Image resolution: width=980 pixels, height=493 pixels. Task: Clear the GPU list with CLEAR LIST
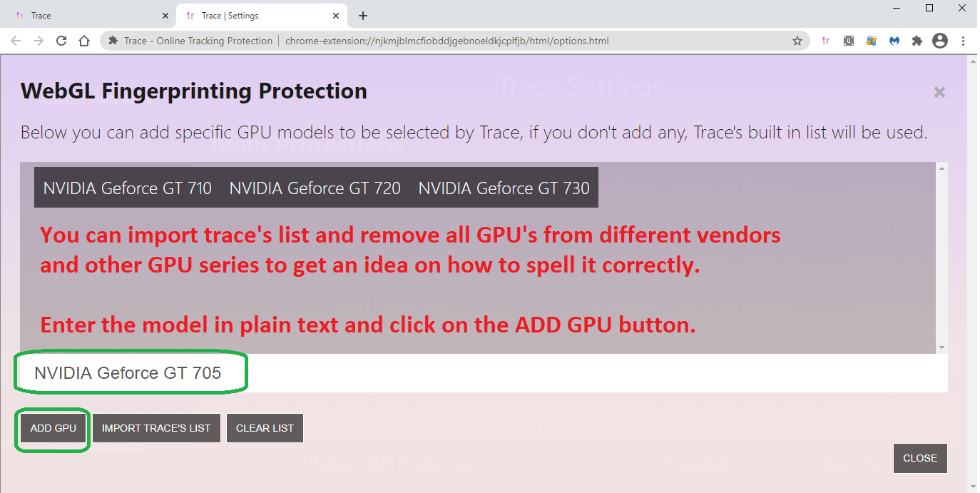click(265, 428)
